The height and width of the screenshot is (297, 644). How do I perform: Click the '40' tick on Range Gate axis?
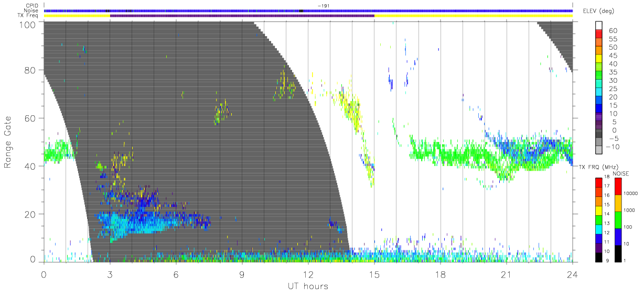pos(31,166)
